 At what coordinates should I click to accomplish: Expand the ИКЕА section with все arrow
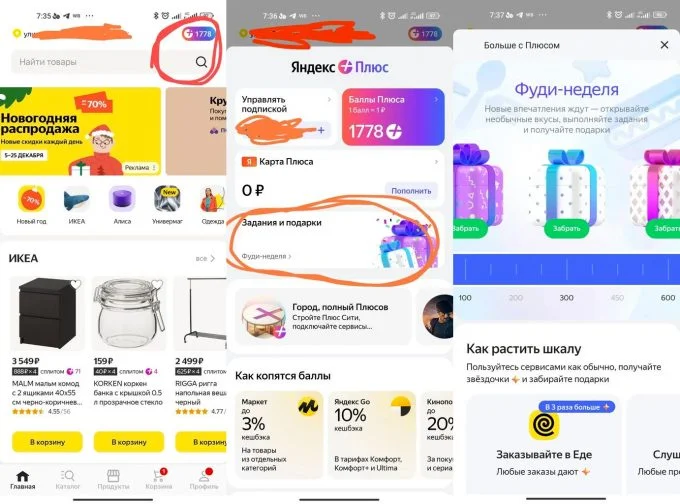pos(205,259)
